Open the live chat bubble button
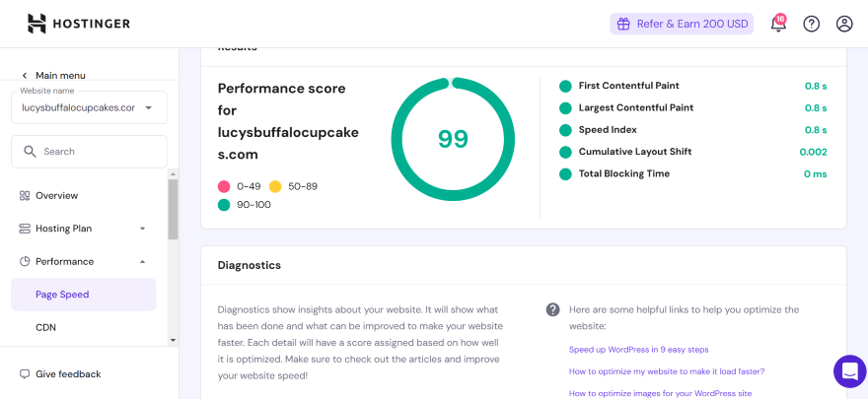Image resolution: width=868 pixels, height=399 pixels. click(x=849, y=371)
